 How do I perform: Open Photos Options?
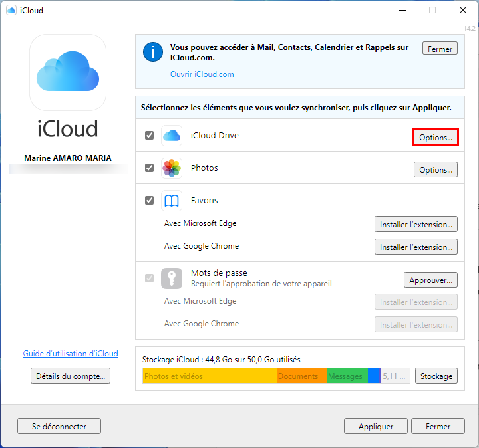(x=436, y=169)
